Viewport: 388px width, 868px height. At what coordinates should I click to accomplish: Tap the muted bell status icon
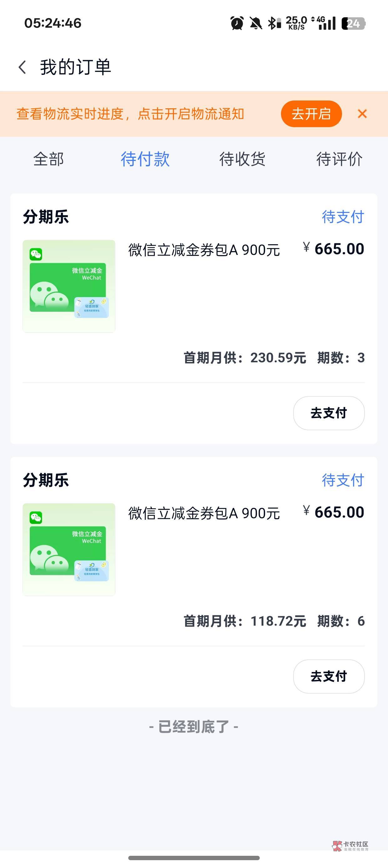(256, 23)
